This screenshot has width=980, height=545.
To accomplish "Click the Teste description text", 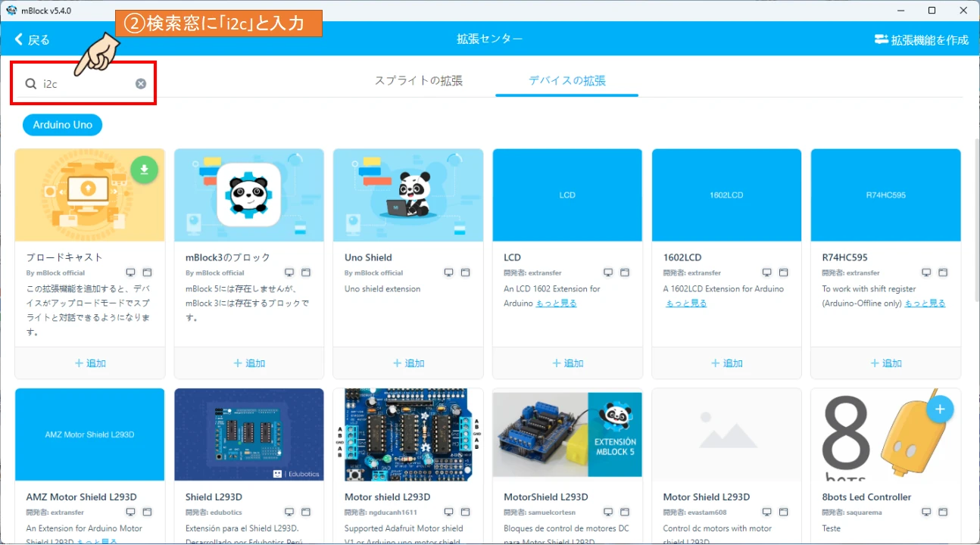I will tap(831, 528).
